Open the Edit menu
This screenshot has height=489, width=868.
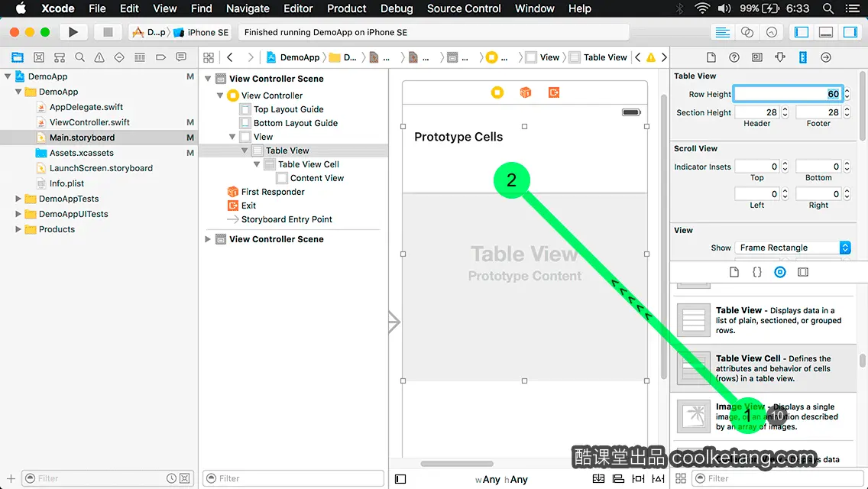(129, 8)
